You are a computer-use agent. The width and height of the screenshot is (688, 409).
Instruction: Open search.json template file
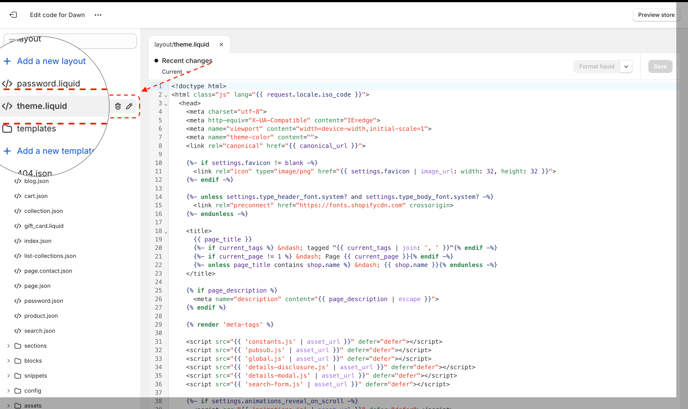(x=39, y=330)
